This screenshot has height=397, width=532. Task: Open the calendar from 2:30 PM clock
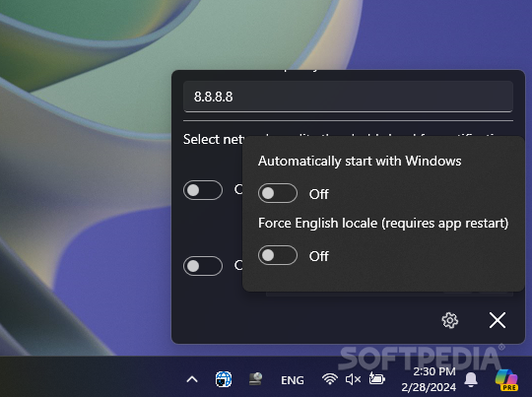tap(433, 371)
